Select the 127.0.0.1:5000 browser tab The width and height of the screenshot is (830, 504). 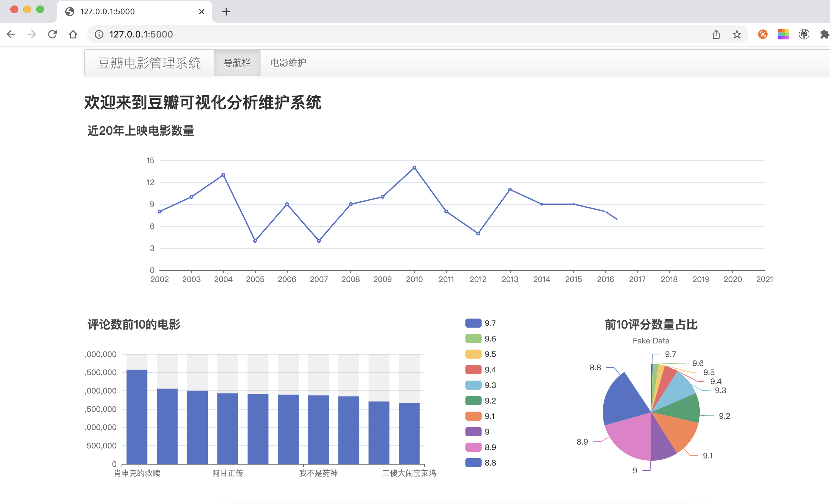point(135,12)
